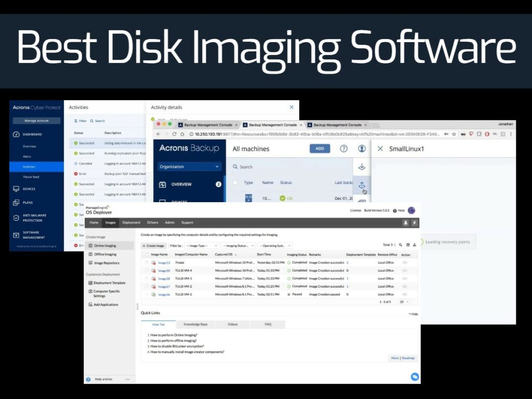Click browser back arrow in Backup Console
This screenshot has width=532, height=399.
158,134
